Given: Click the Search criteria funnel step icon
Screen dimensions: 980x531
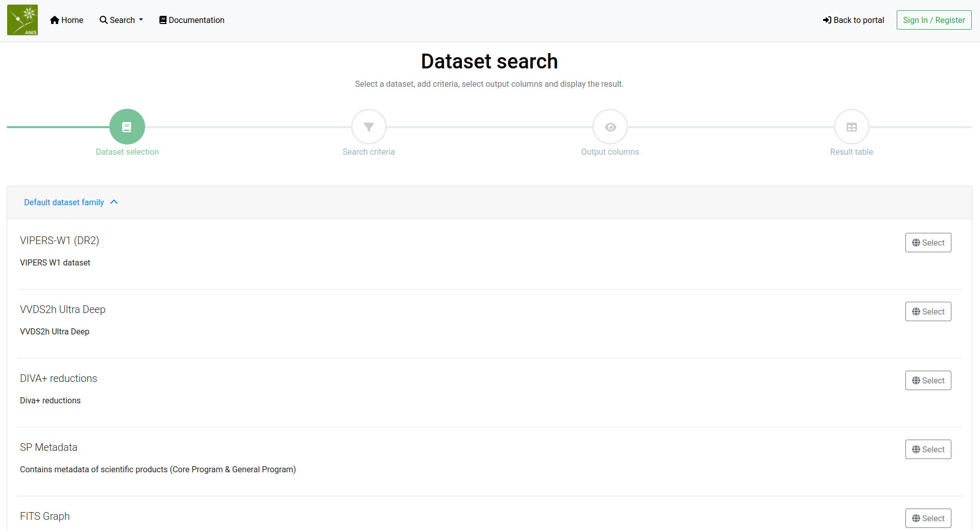Looking at the screenshot, I should 369,127.
